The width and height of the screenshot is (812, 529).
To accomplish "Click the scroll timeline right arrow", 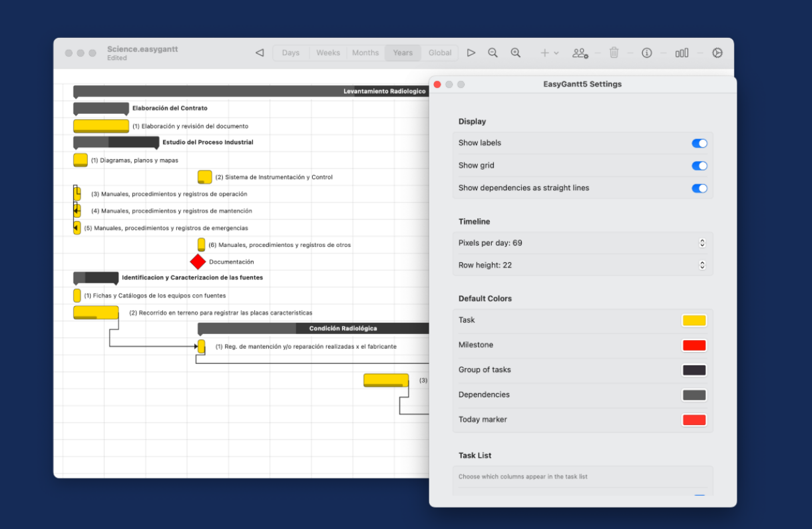I will coord(471,53).
